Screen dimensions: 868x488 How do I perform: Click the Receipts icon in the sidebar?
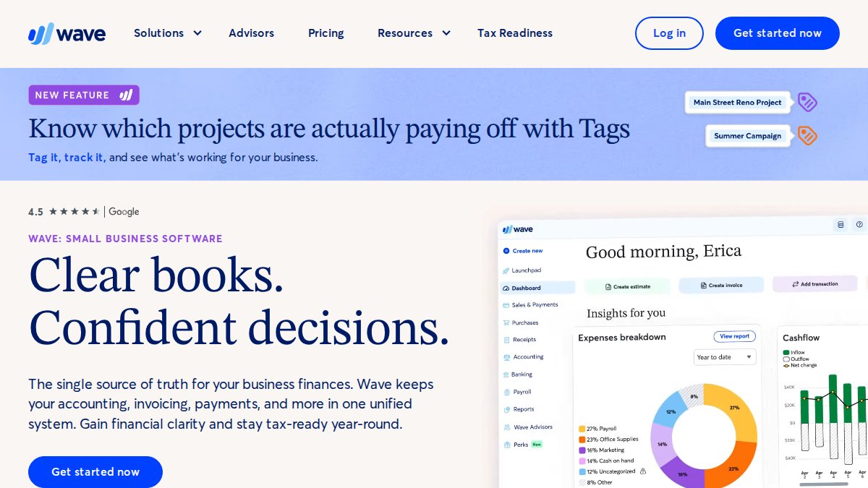point(506,340)
